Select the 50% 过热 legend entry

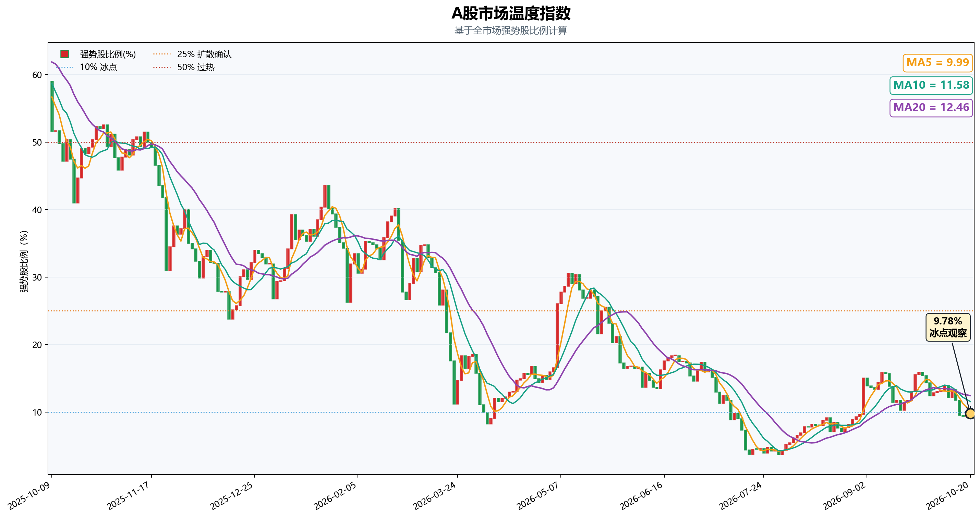tap(184, 67)
